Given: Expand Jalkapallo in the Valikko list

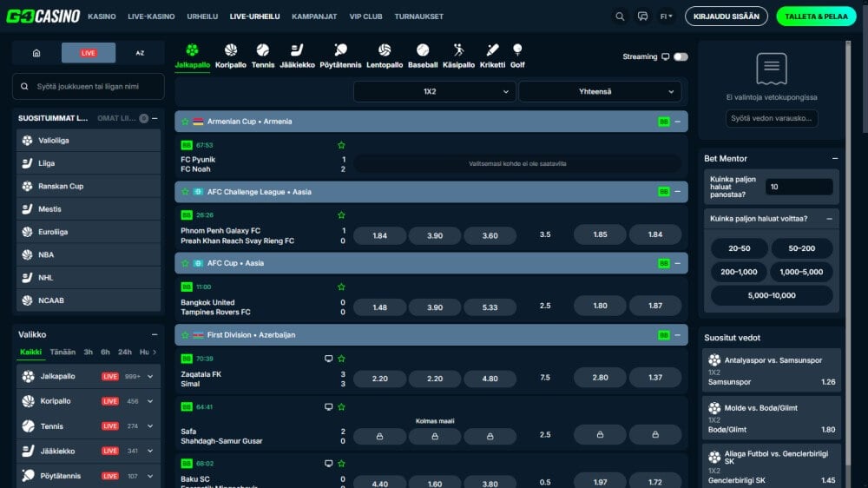Looking at the screenshot, I should 150,377.
